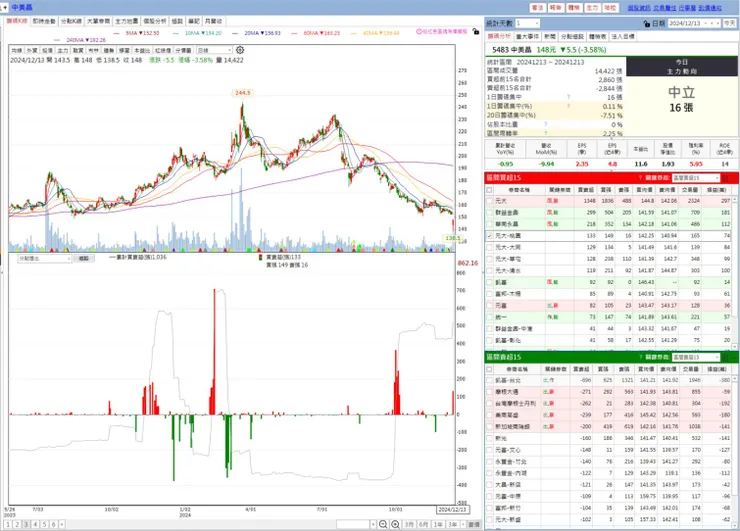The width and height of the screenshot is (740, 531).
Task: Click the 細節 button beside 分點進出 dropdown
Action: [84, 259]
